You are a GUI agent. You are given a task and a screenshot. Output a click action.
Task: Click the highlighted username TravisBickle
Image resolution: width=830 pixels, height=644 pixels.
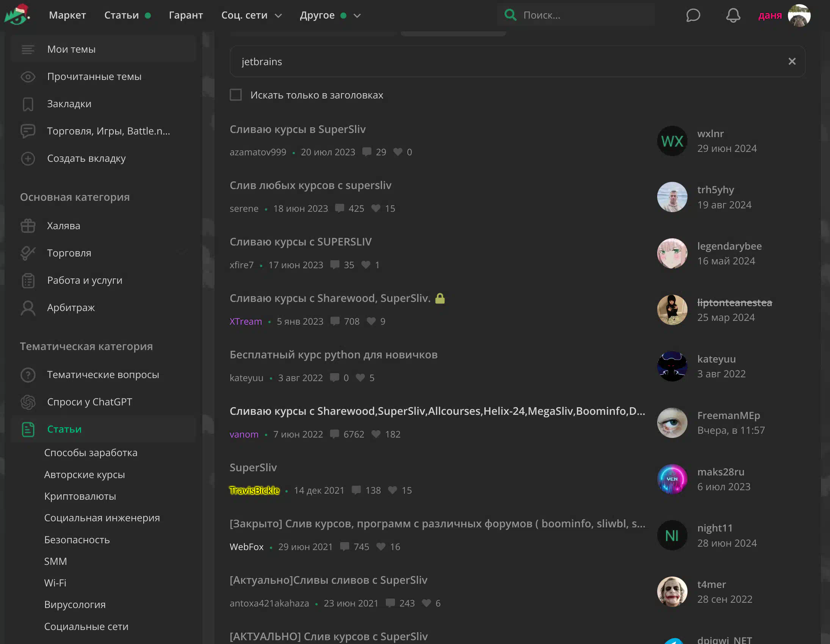point(254,490)
